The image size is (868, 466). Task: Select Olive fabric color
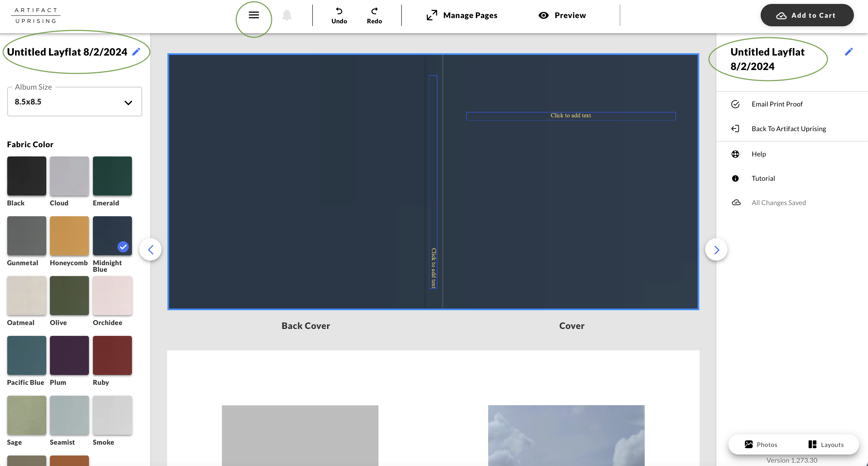(69, 295)
